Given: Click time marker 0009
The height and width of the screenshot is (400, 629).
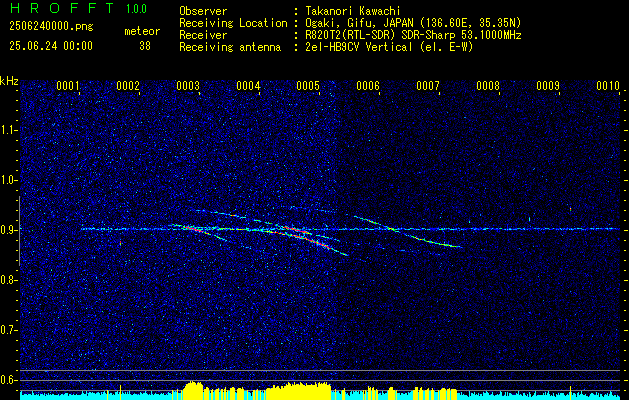Looking at the screenshot, I should click(548, 86).
